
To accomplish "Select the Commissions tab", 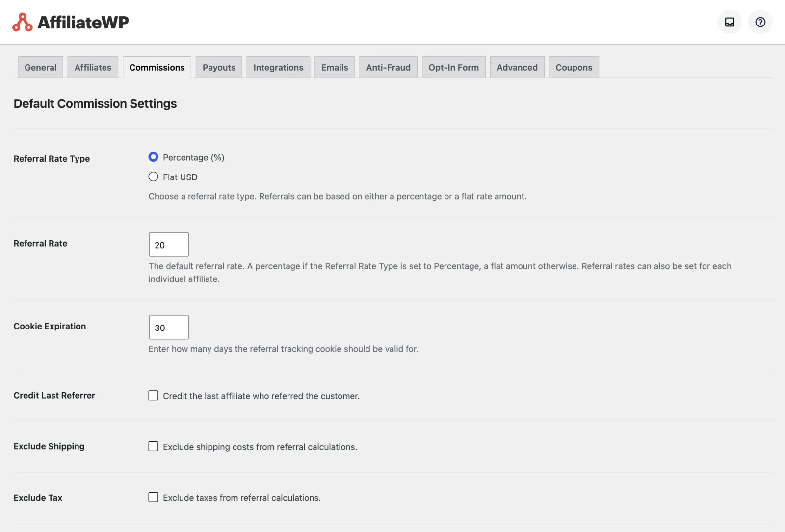I will 157,67.
